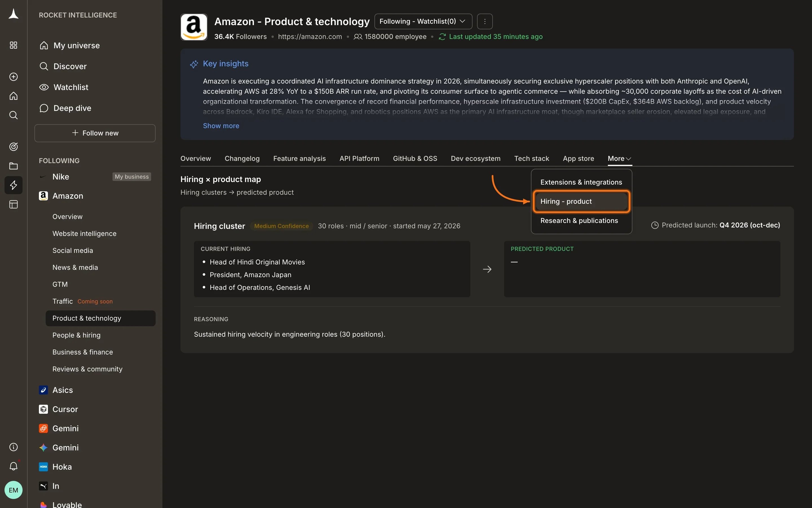Switch to the Tech stack tab
Image resolution: width=812 pixels, height=508 pixels.
click(531, 159)
